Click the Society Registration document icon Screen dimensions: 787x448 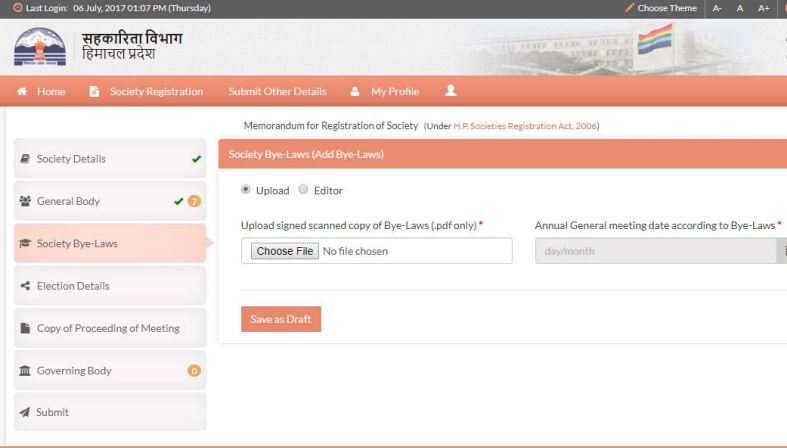(x=94, y=91)
